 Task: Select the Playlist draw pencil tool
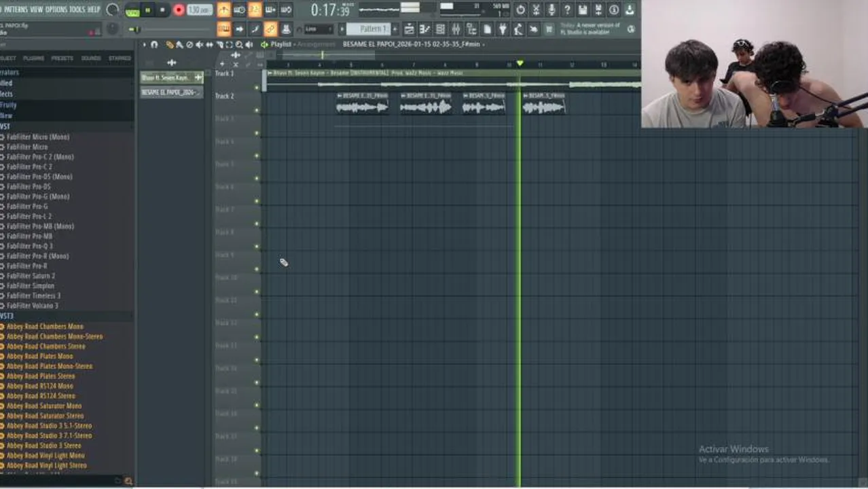[x=169, y=45]
